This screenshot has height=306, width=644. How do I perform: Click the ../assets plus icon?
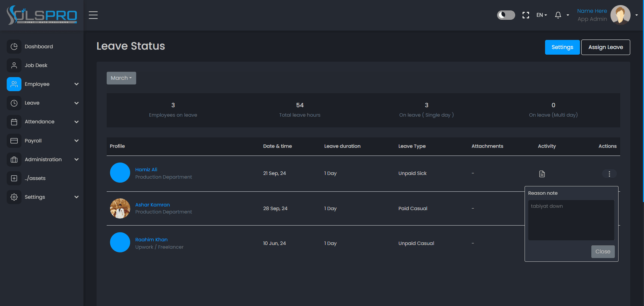pyautogui.click(x=14, y=178)
